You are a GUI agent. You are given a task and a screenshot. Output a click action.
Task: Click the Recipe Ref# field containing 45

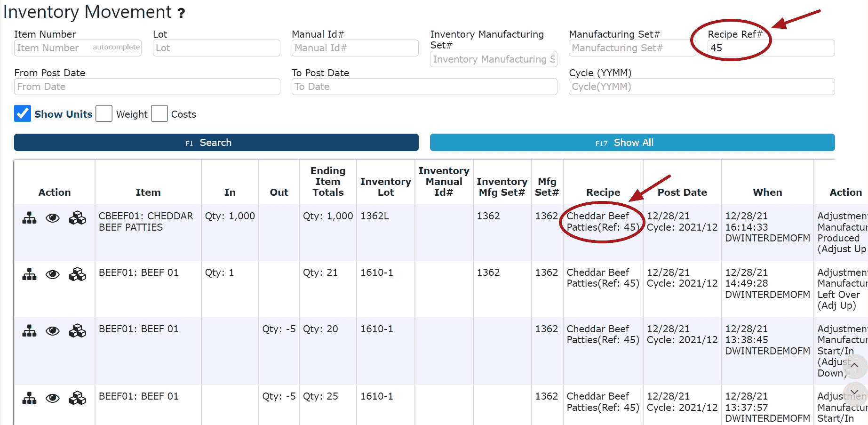click(771, 48)
